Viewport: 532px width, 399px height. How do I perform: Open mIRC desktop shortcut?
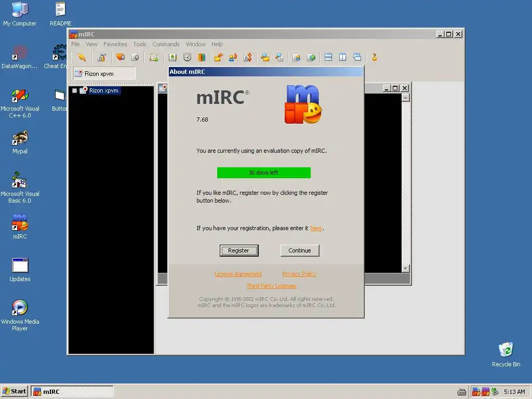click(x=20, y=227)
